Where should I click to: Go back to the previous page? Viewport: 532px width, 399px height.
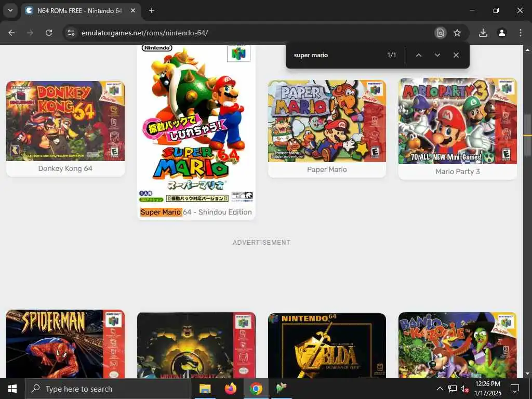pos(11,33)
